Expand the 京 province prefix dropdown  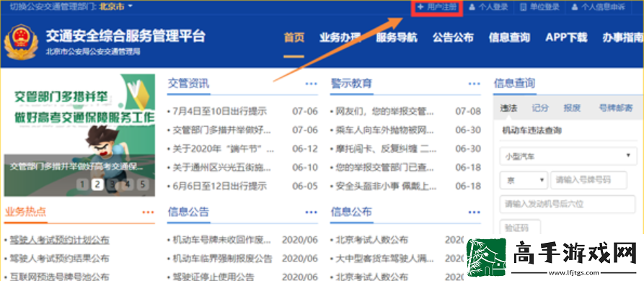pyautogui.click(x=524, y=180)
